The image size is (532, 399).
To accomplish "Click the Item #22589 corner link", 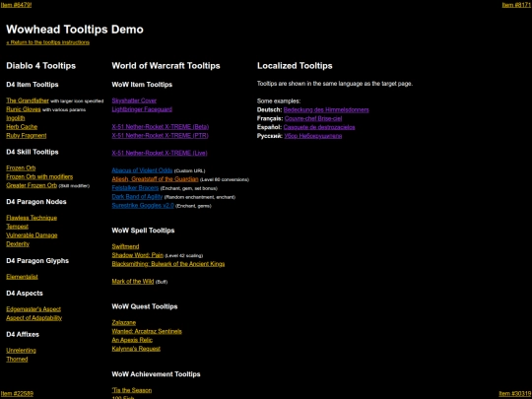I will click(17, 393).
